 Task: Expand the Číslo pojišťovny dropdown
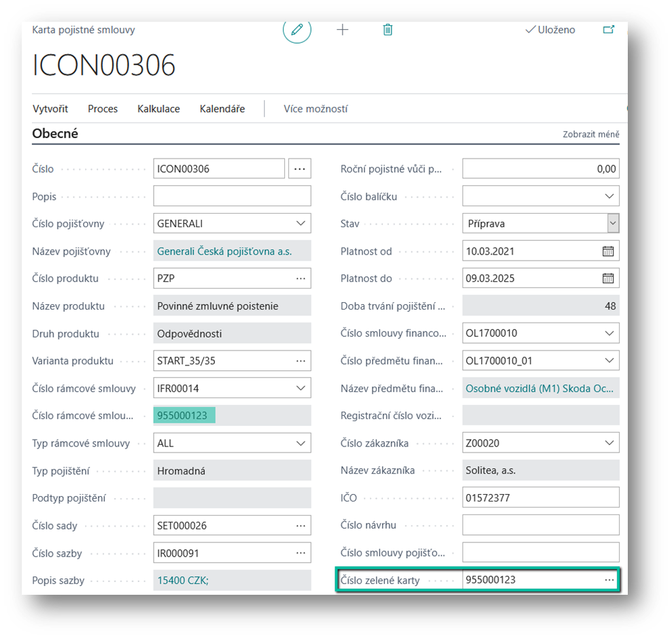[301, 223]
